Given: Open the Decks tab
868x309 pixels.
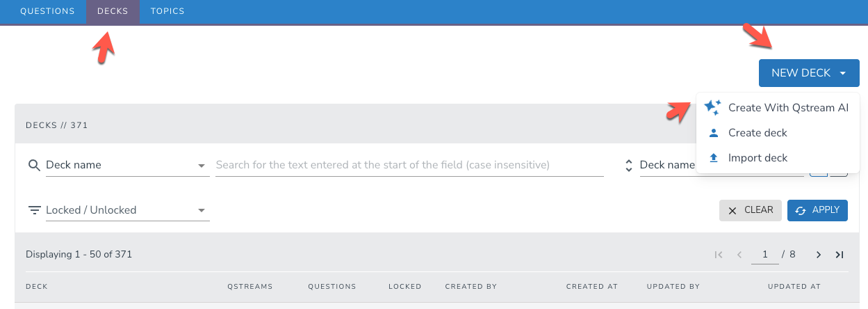Looking at the screenshot, I should pos(113,12).
